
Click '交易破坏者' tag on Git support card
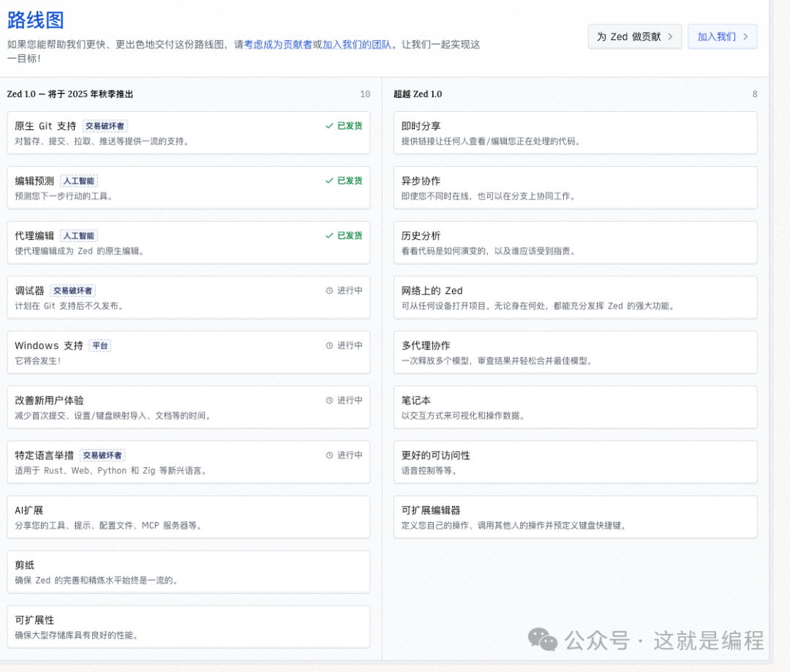[105, 126]
